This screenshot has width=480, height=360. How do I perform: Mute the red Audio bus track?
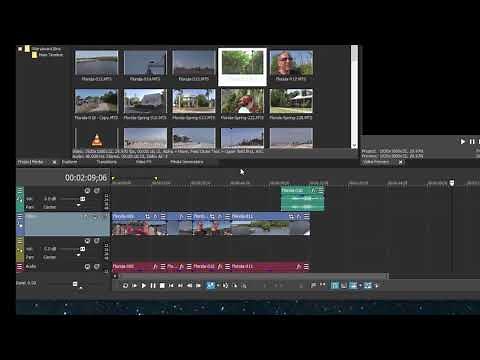coord(87,267)
